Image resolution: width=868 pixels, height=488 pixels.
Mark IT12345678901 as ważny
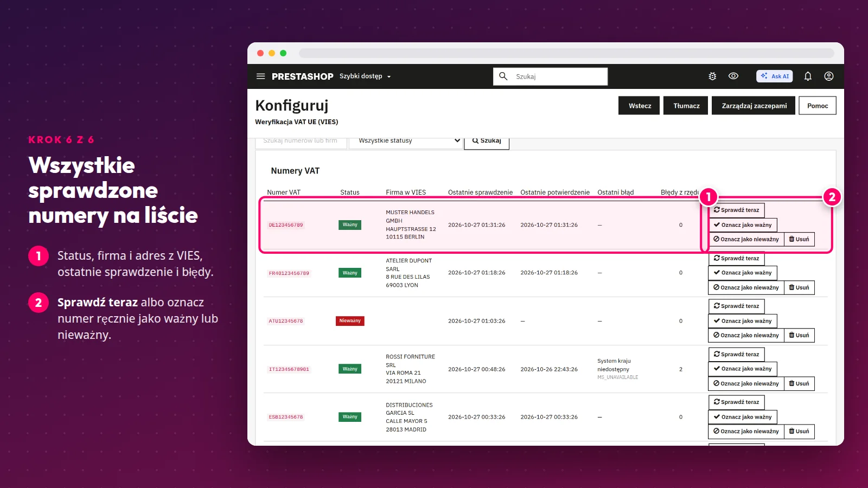(x=743, y=369)
